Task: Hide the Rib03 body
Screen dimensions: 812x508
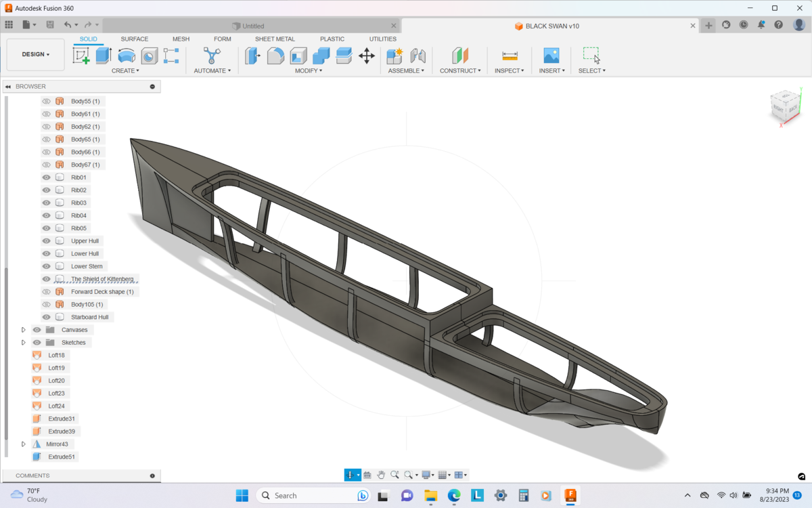Action: 47,203
